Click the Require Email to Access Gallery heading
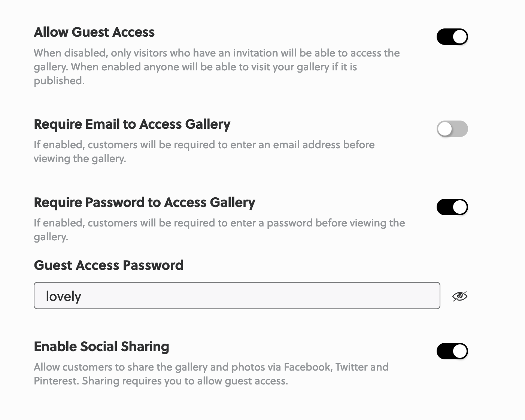Viewport: 525px width, 420px height. (132, 124)
